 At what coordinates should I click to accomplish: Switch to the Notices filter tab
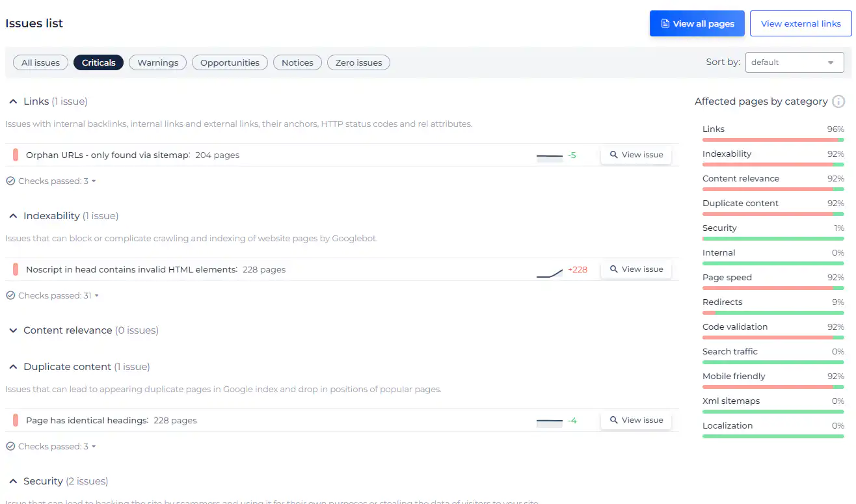297,63
